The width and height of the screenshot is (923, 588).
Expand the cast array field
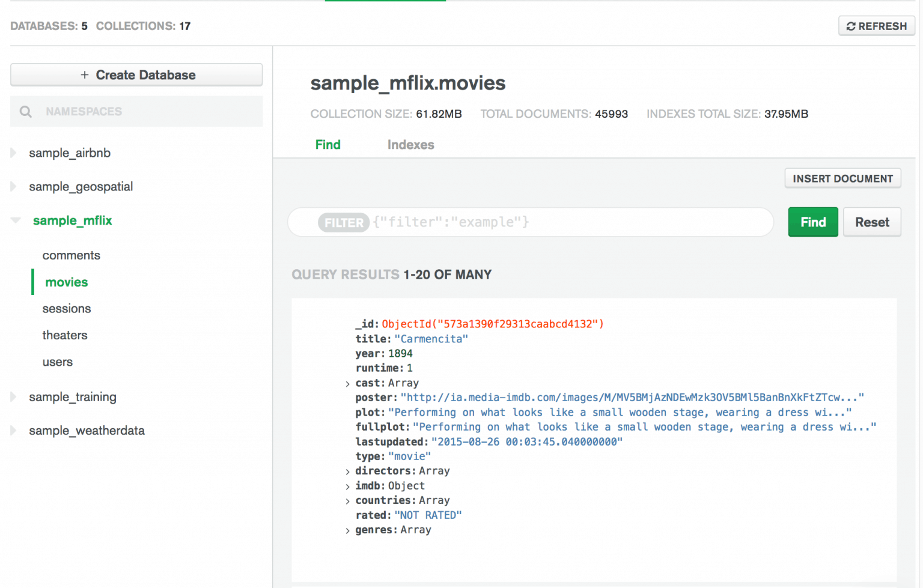[348, 384]
